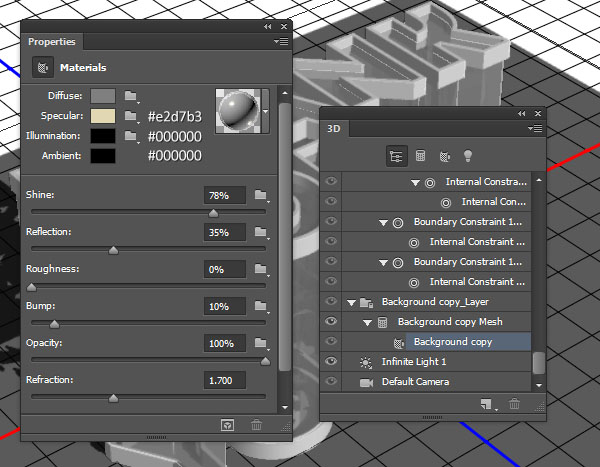The image size is (600, 467).
Task: Hide the Background copy Mesh
Action: (331, 321)
